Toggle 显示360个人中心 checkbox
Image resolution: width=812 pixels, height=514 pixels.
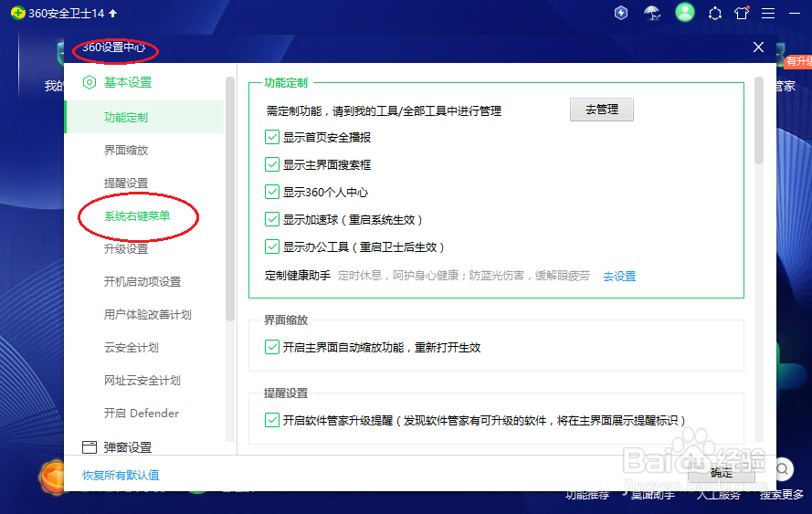(x=272, y=192)
